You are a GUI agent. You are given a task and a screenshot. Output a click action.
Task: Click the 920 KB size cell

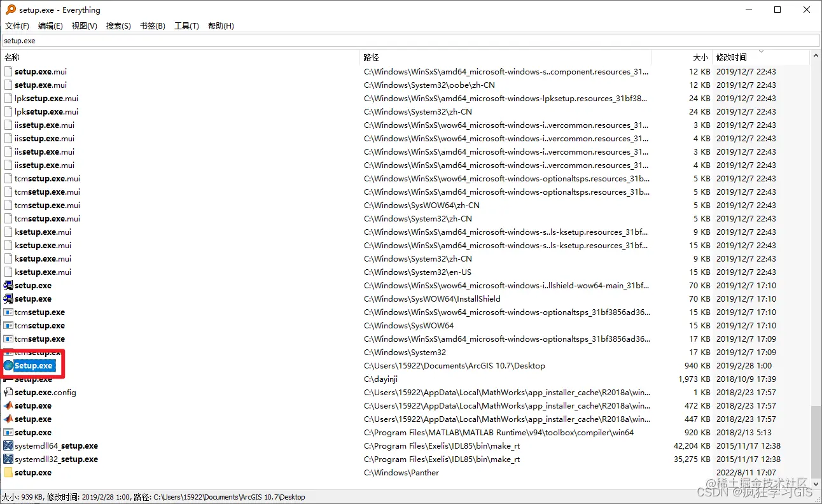tap(697, 433)
